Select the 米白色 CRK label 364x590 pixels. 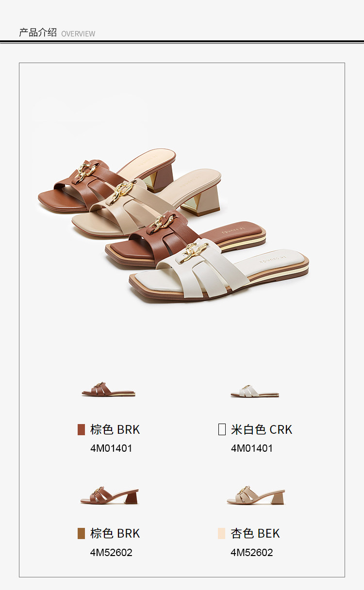point(262,429)
